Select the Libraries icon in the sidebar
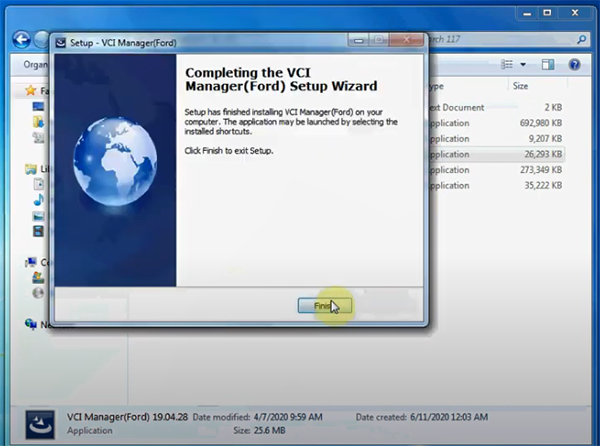This screenshot has height=446, width=600. (x=31, y=169)
